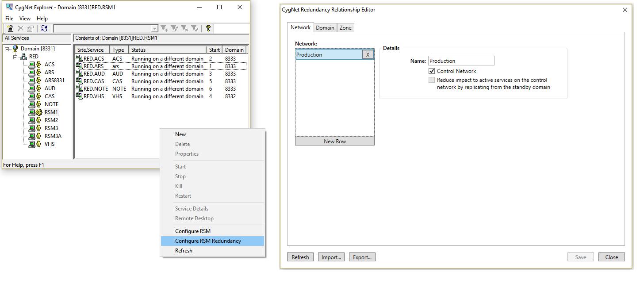Viewport: 644px width, 283px height.
Task: Click the Properties toolbar icon
Action: 30,28
